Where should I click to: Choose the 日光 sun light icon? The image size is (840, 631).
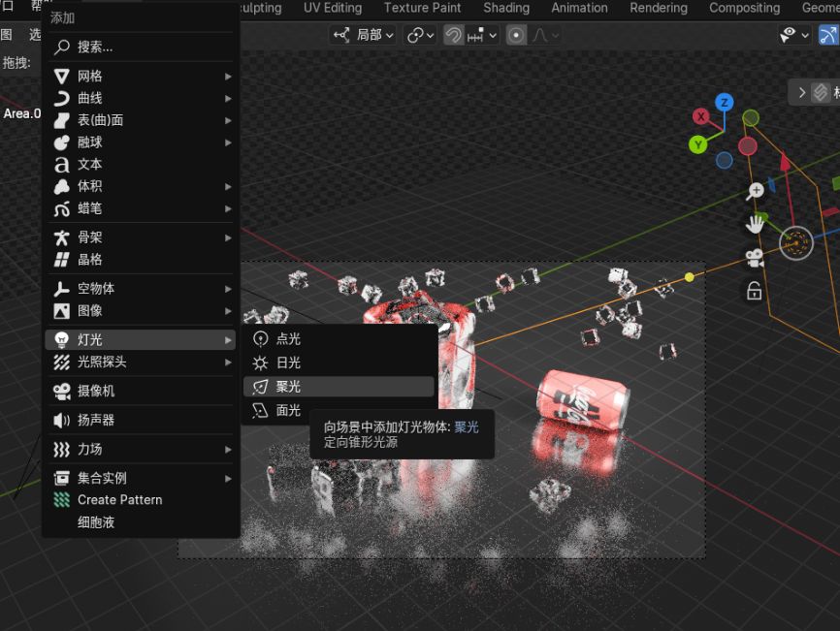(260, 363)
